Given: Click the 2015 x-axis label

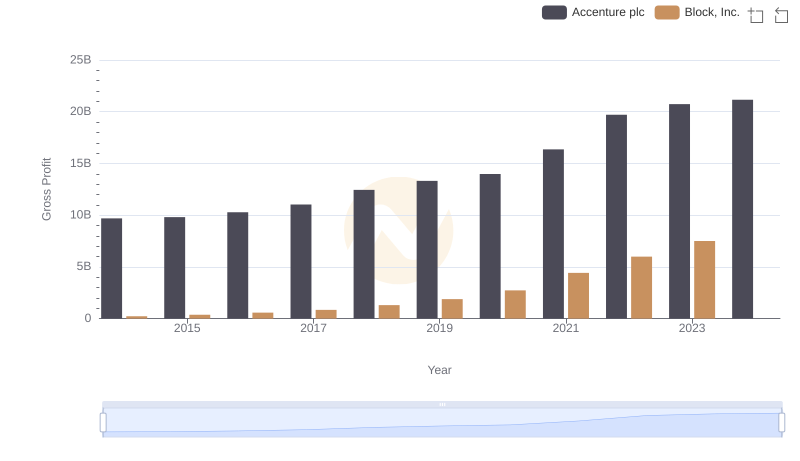Looking at the screenshot, I should [187, 328].
